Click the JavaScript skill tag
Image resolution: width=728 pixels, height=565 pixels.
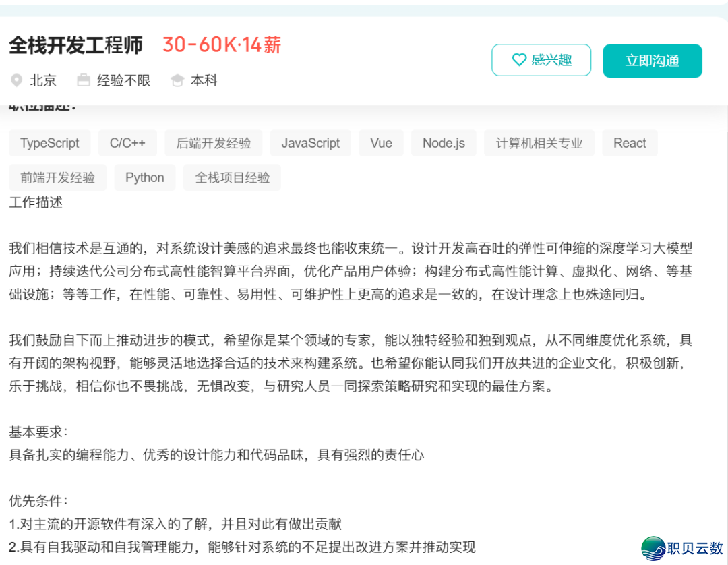(x=311, y=143)
